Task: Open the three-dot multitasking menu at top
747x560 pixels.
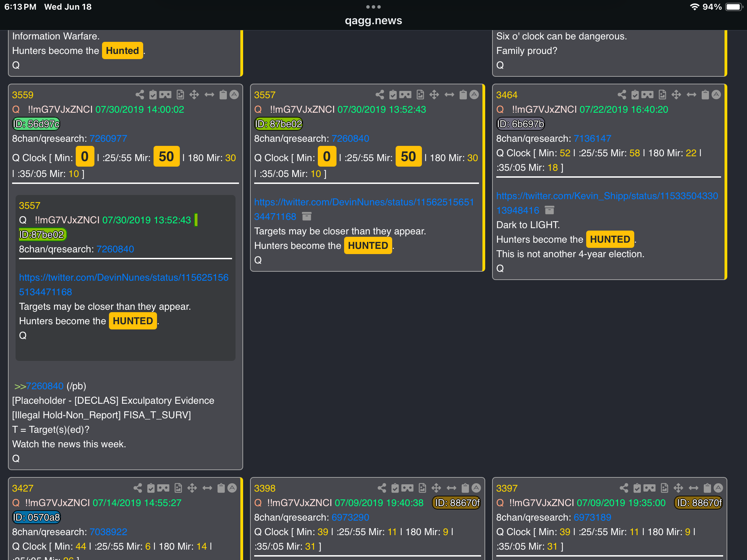Action: click(x=373, y=7)
